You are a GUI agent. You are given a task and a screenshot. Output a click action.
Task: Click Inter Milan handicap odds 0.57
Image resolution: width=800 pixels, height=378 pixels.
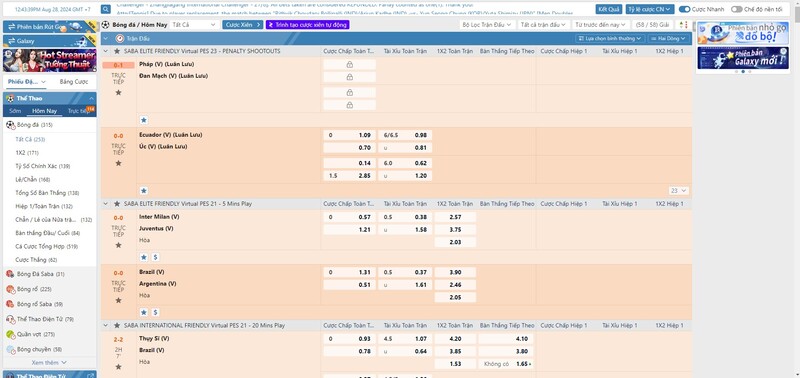(349, 217)
